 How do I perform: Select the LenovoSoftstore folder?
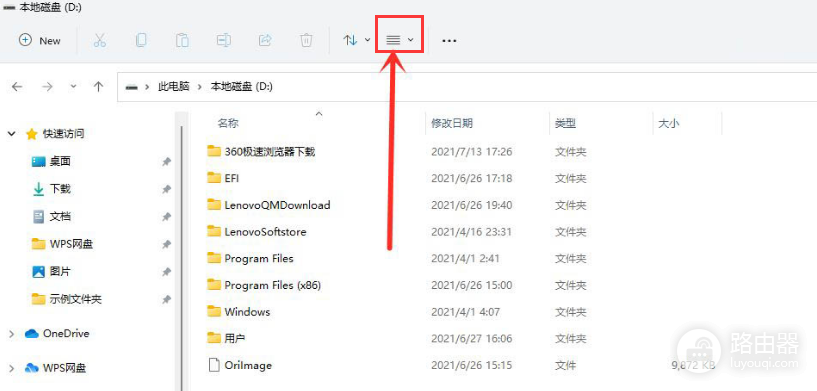[x=265, y=231]
